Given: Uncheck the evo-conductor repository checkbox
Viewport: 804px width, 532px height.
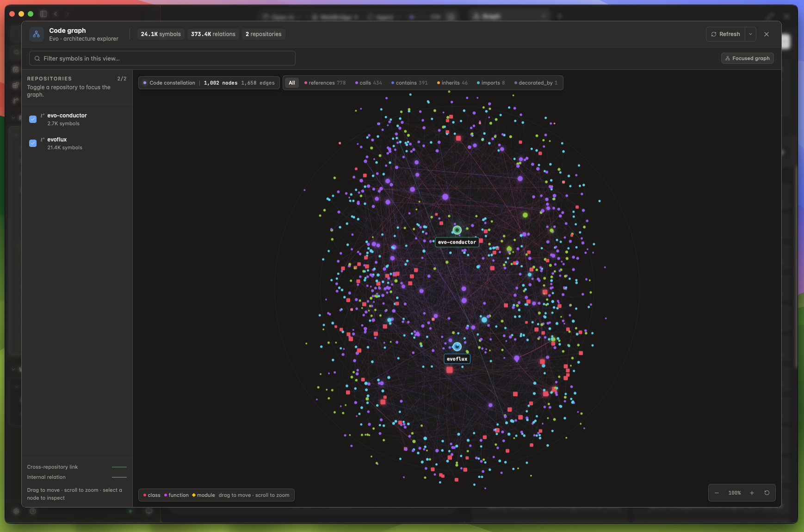Looking at the screenshot, I should click(33, 119).
